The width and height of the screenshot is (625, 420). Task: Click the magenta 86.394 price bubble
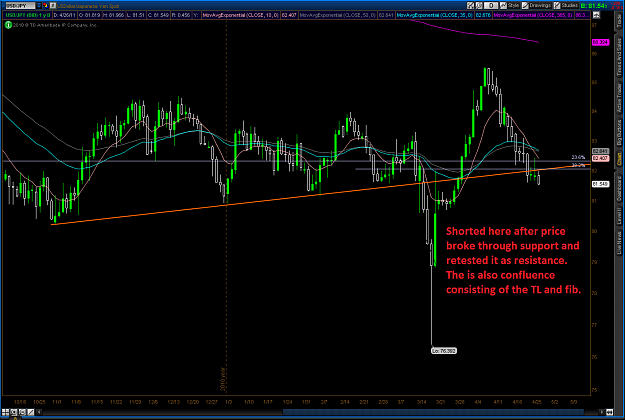pos(600,42)
